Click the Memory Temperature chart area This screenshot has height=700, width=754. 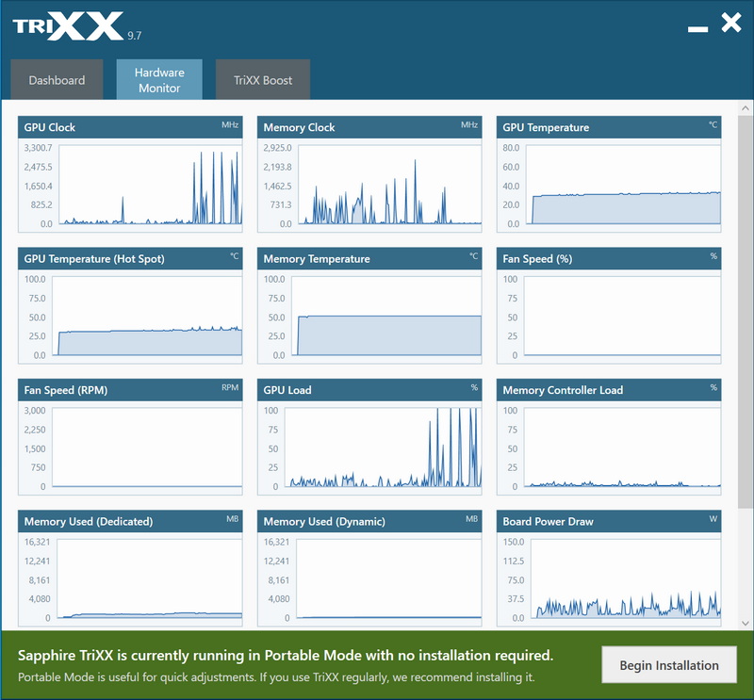[386, 316]
